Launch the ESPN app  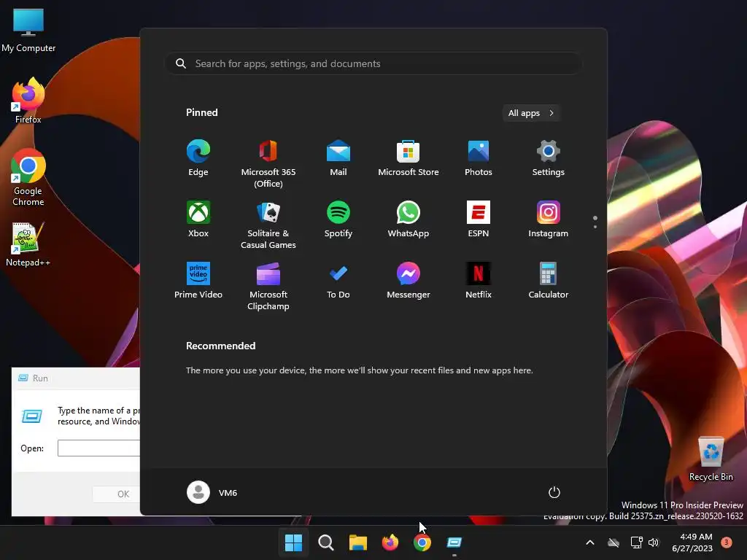pos(479,219)
